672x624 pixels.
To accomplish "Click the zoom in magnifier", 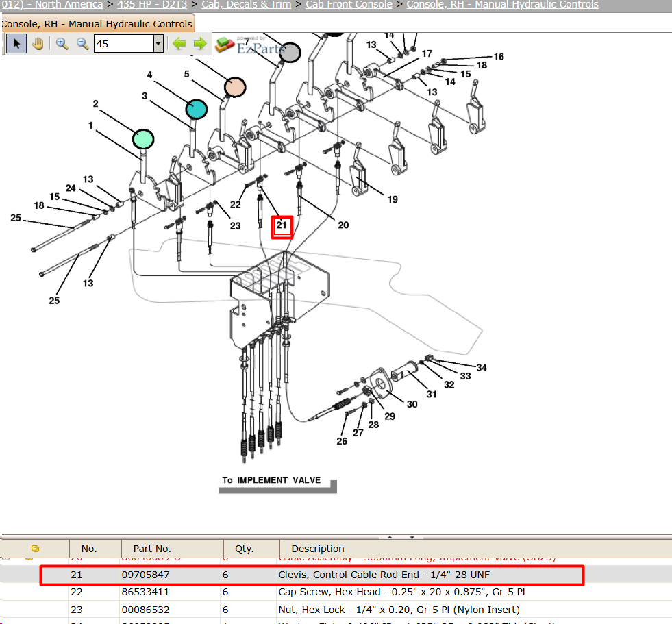I will pyautogui.click(x=62, y=44).
